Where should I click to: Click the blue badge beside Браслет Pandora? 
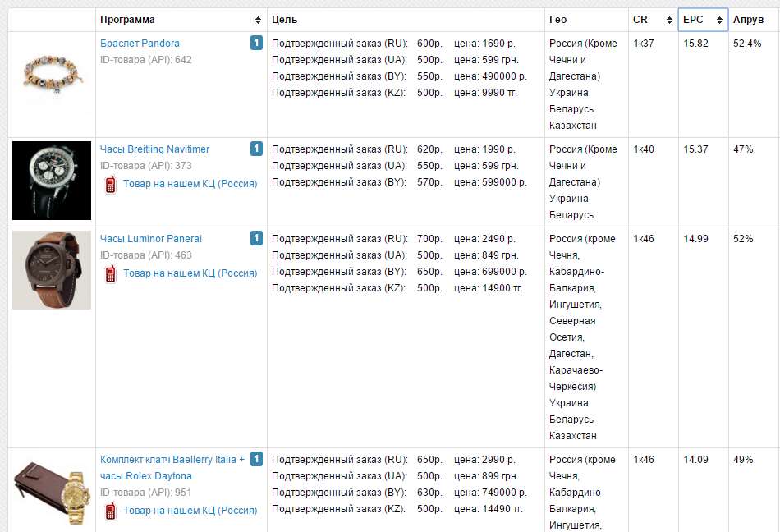tap(256, 43)
